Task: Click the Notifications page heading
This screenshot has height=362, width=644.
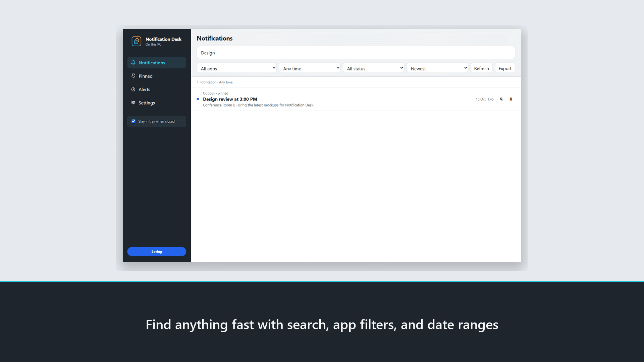Action: tap(215, 38)
